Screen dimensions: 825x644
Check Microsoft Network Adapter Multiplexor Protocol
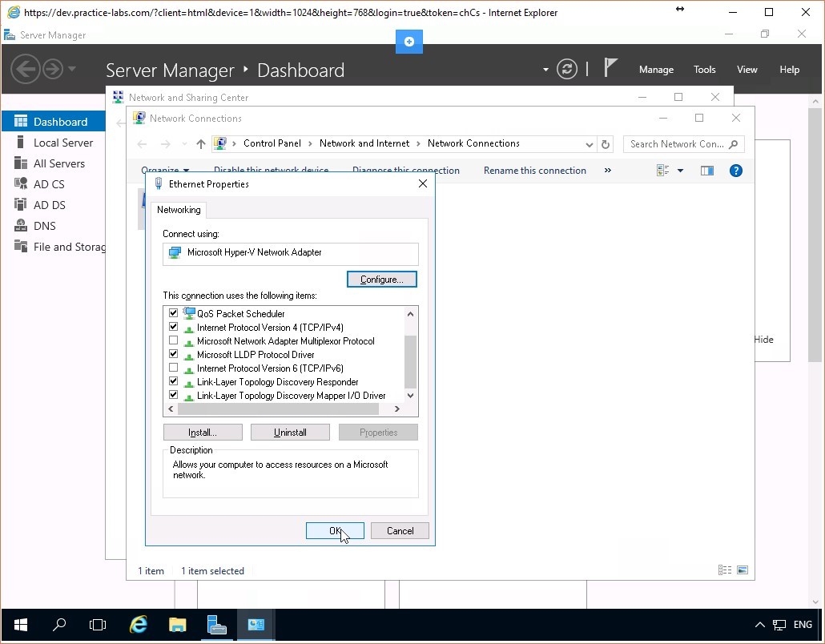point(173,341)
